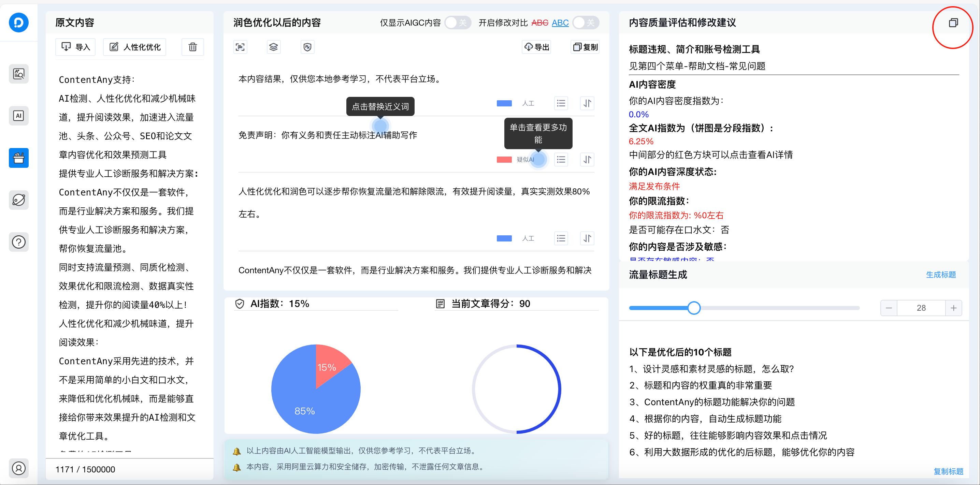Switch to the toolbox panel in the sidebar
This screenshot has height=485, width=980.
coord(19,158)
